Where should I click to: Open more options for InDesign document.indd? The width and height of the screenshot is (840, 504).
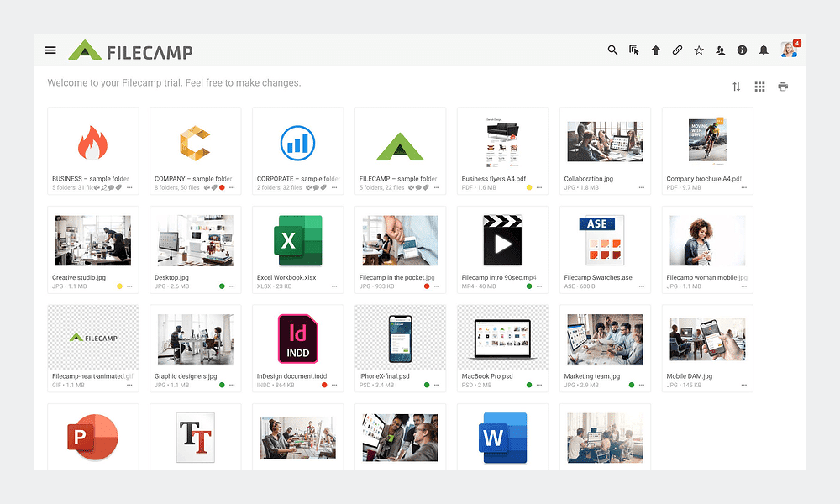tap(334, 385)
